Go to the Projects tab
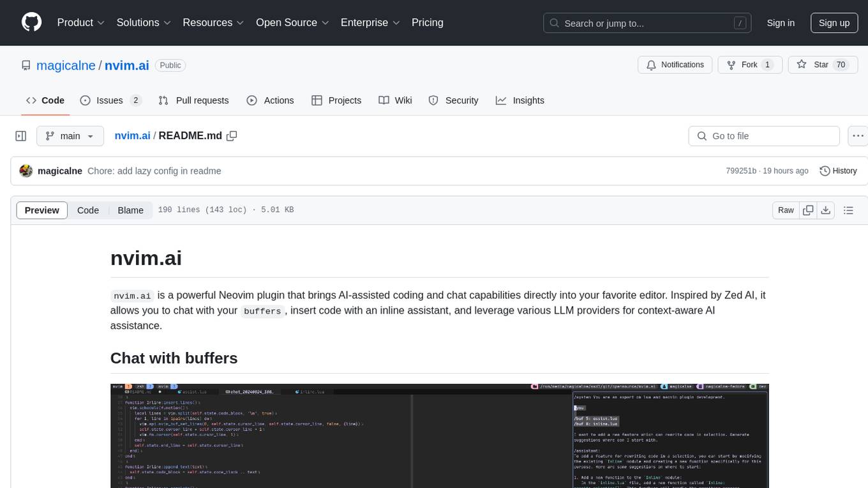 point(336,100)
